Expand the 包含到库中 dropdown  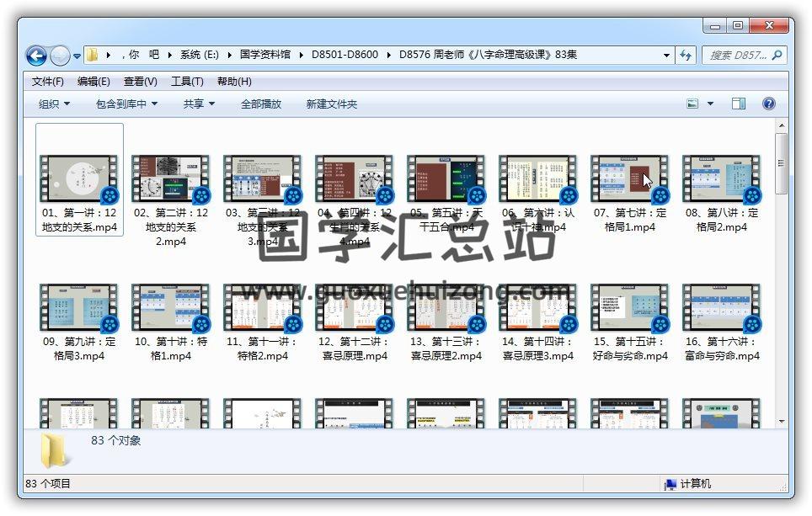point(126,104)
